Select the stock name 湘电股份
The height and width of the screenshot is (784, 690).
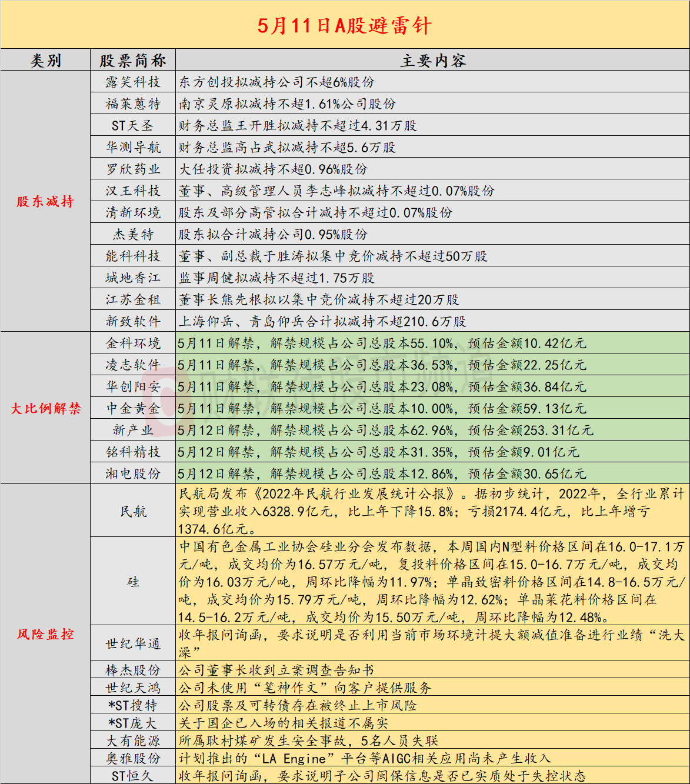point(133,473)
